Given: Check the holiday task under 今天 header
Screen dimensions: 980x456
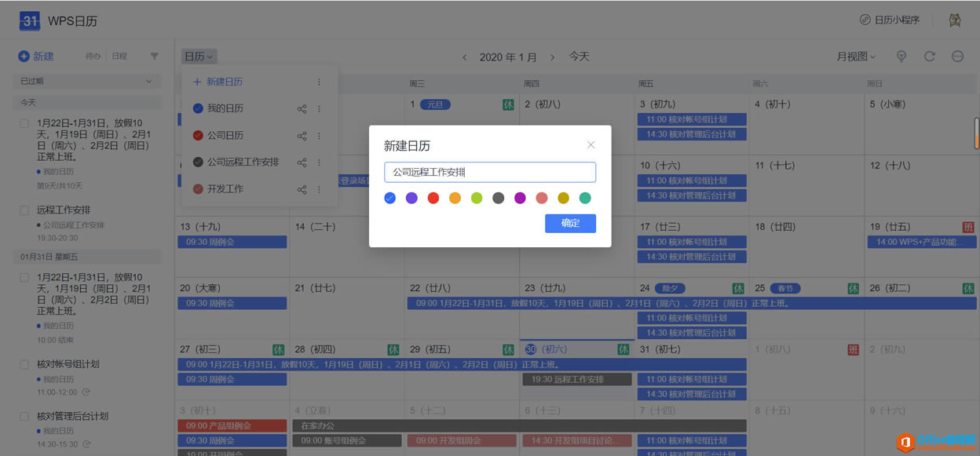Looking at the screenshot, I should 24,123.
